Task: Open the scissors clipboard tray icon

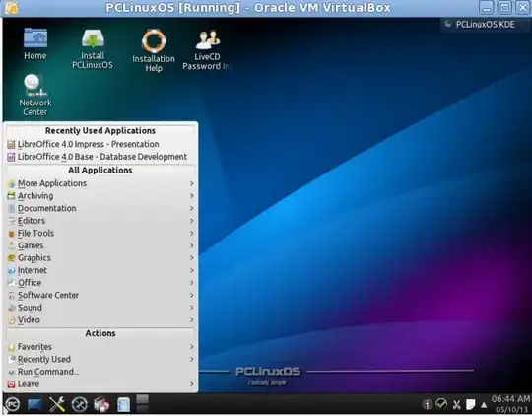Action: point(456,404)
